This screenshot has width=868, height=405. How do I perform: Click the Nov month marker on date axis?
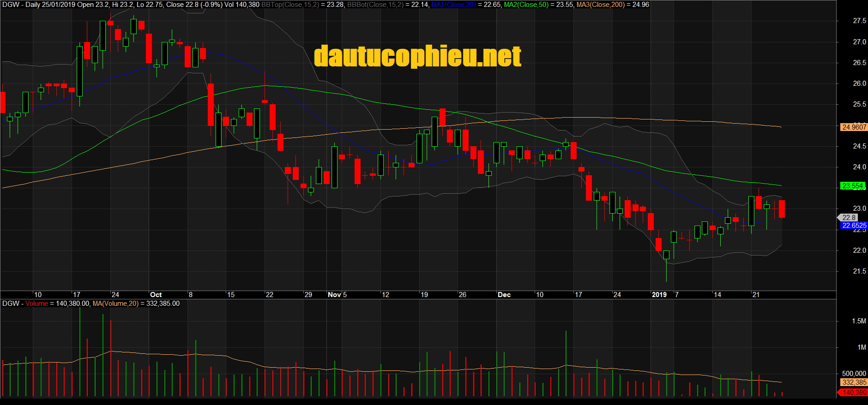coord(334,295)
